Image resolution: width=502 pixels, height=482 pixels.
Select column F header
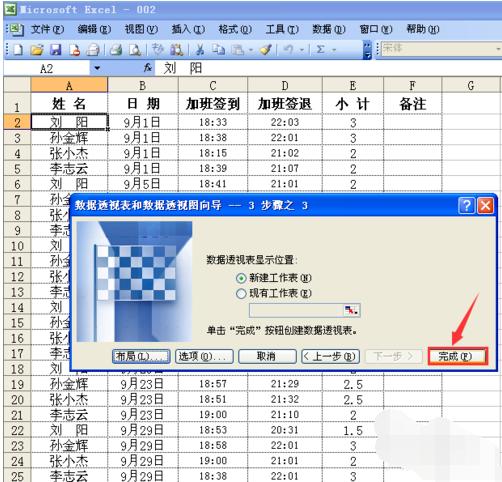click(x=413, y=85)
